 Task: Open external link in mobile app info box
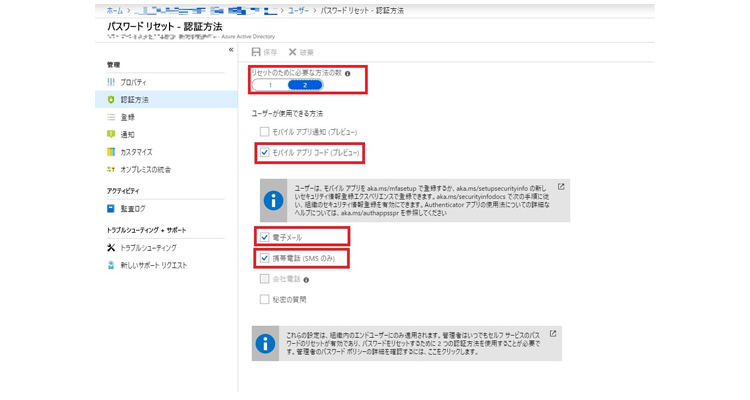tap(561, 187)
